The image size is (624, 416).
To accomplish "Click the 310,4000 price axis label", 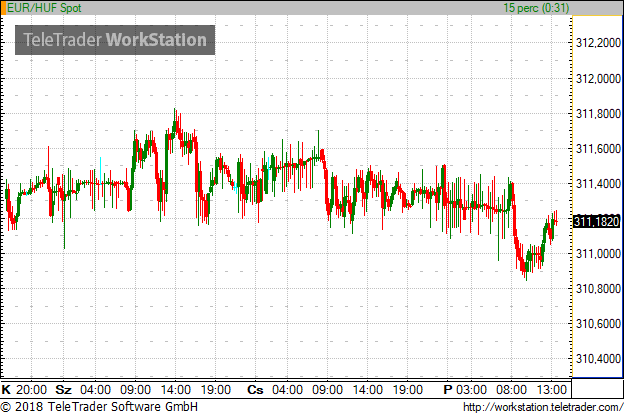I will pyautogui.click(x=598, y=359).
